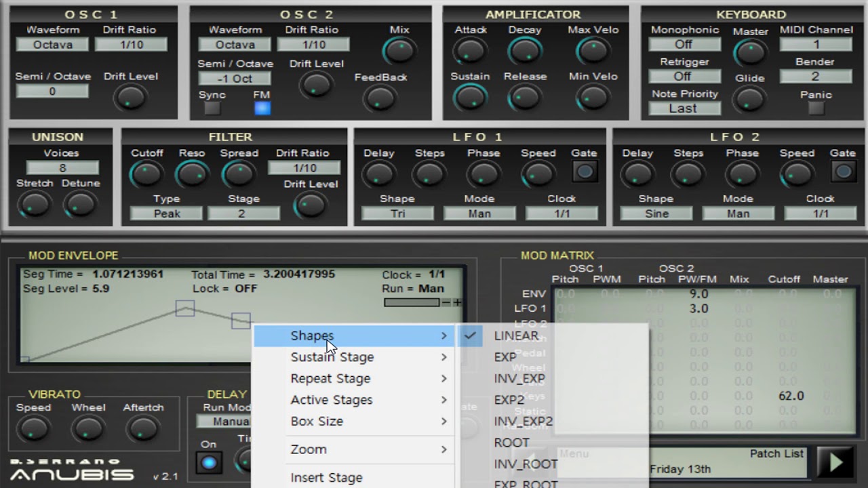868x488 pixels.
Task: Click the Amplificator Release knob
Action: pos(524,97)
